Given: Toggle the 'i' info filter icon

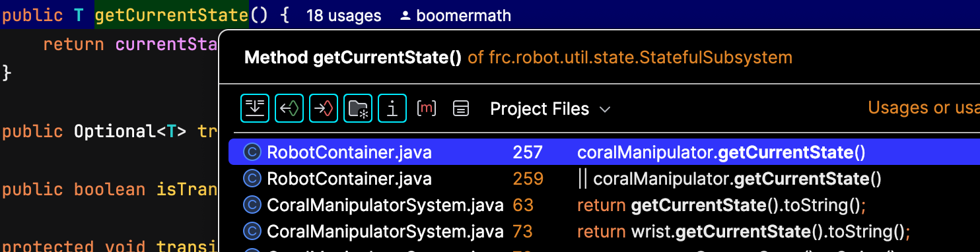Looking at the screenshot, I should (x=392, y=108).
